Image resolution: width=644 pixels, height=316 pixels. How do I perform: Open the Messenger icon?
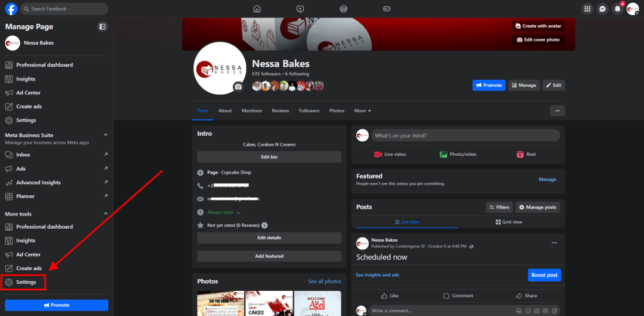tap(602, 9)
